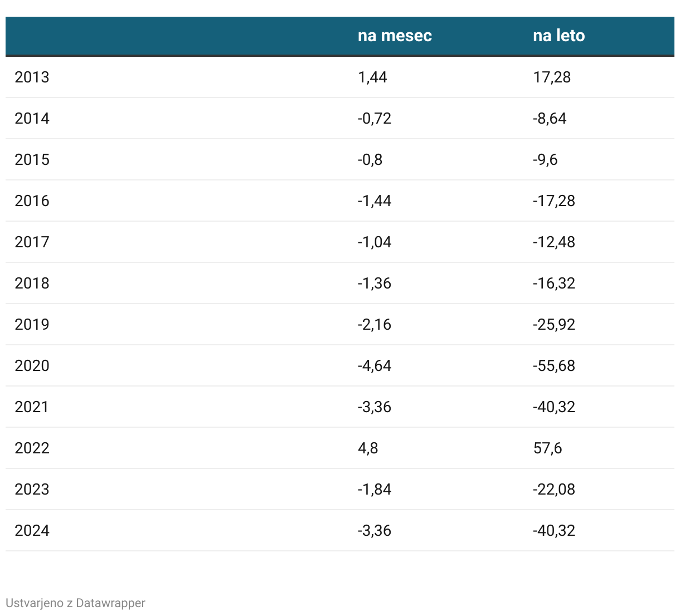
Task: Click the 2021 yearly value -40,32
Action: click(x=554, y=407)
